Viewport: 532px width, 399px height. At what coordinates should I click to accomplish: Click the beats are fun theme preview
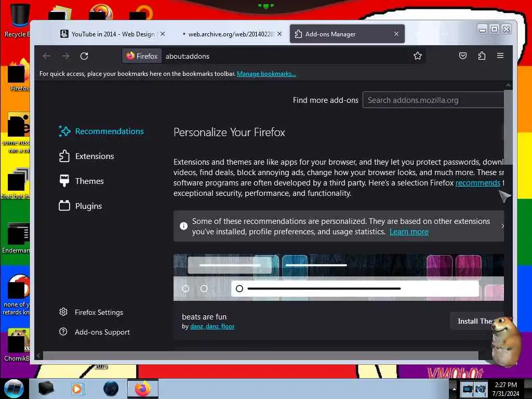pyautogui.click(x=338, y=277)
